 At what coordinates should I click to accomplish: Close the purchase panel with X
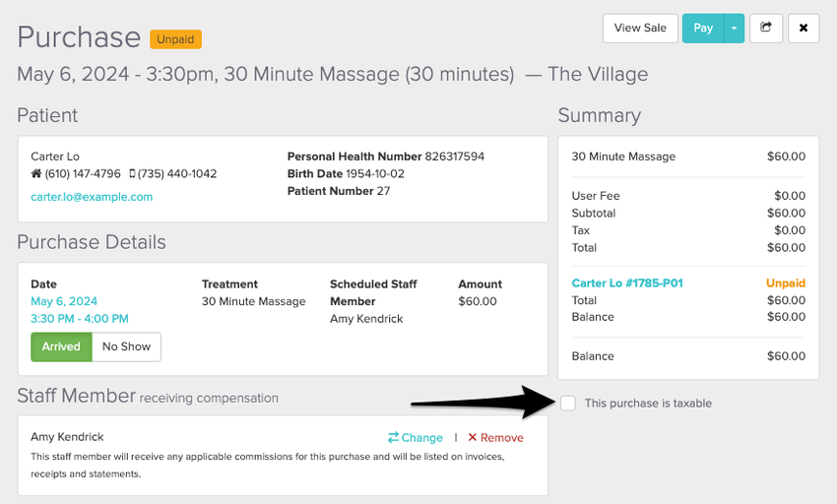804,28
